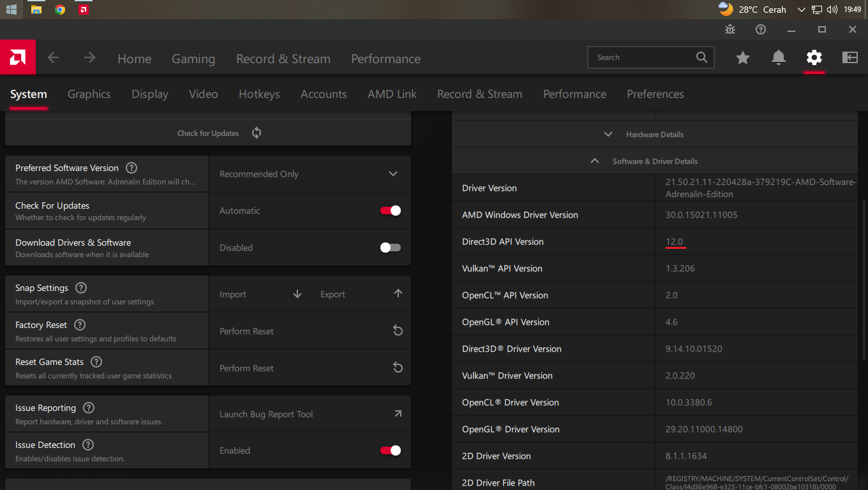Show help for Factory Reset

80,325
